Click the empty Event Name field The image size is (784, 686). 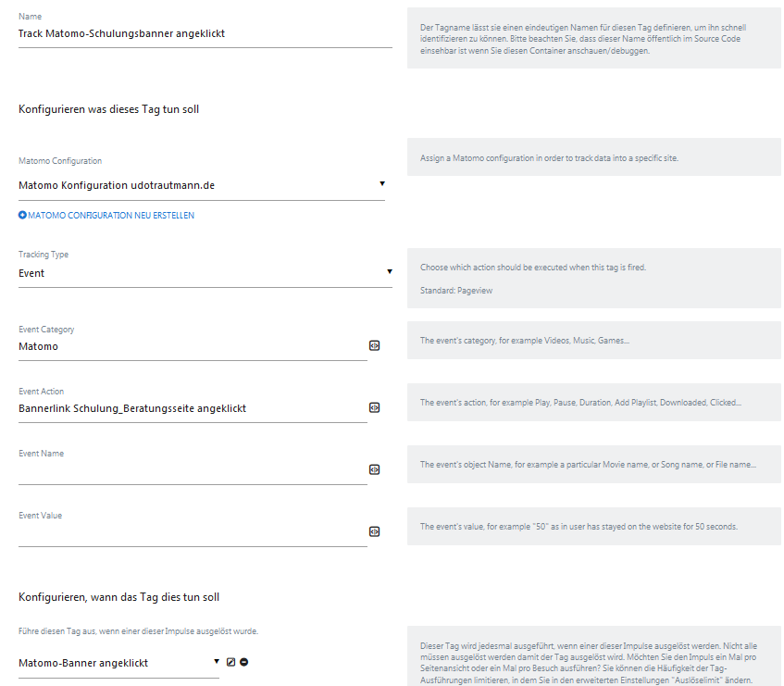tap(193, 470)
